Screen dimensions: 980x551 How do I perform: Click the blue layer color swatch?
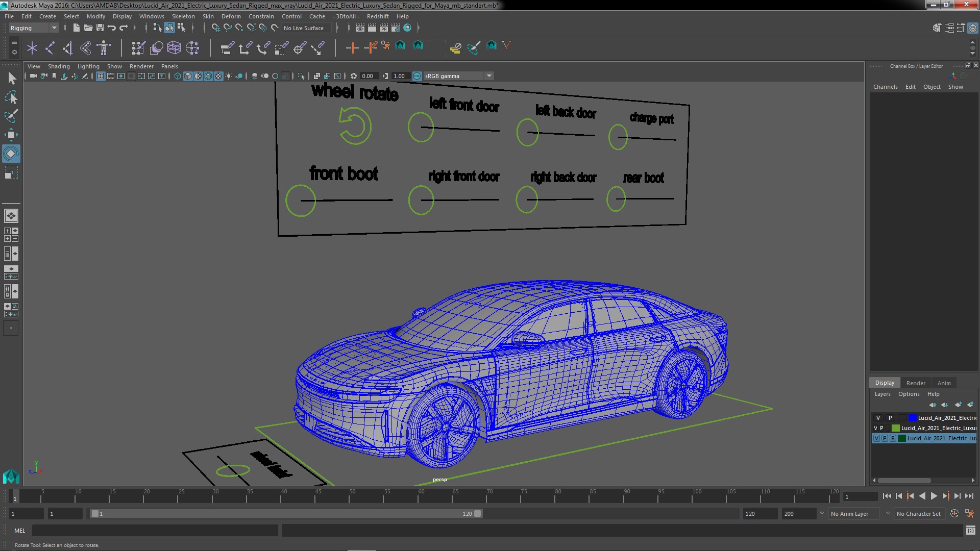[x=912, y=418]
